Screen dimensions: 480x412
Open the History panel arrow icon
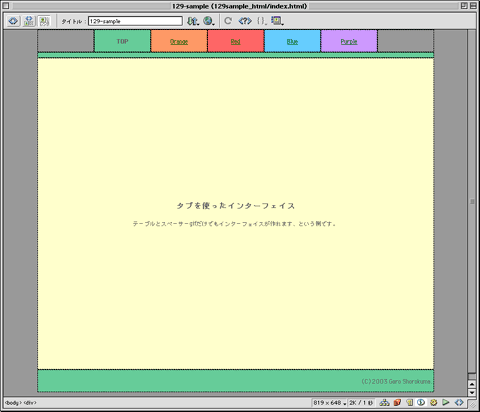pos(446,403)
